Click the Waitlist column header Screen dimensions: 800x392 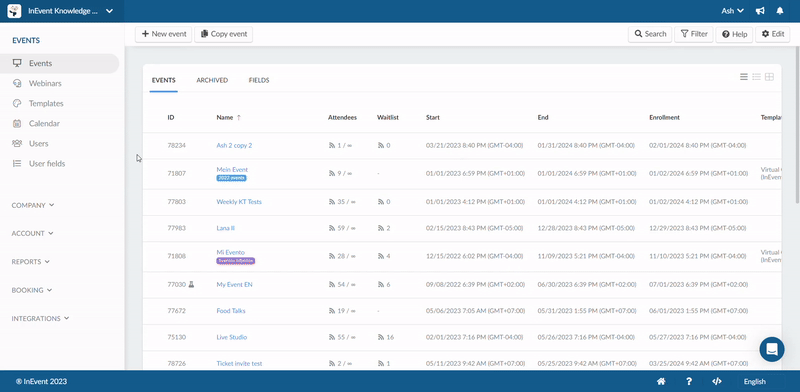pyautogui.click(x=388, y=117)
